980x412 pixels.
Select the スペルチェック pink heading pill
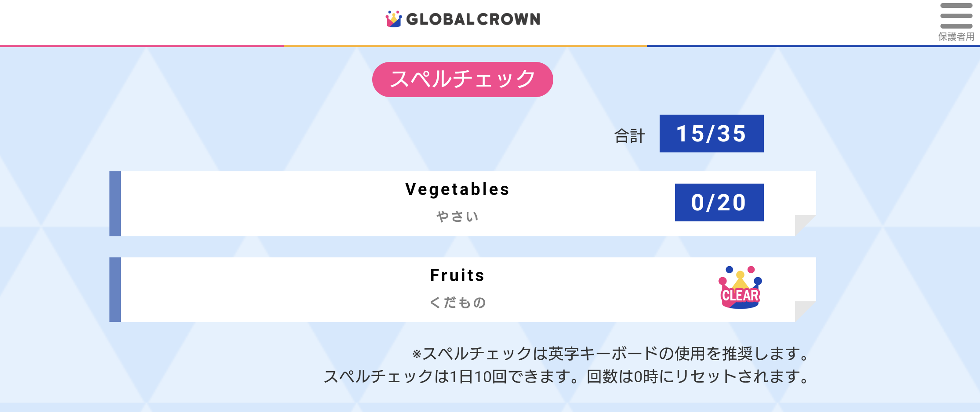pyautogui.click(x=462, y=80)
